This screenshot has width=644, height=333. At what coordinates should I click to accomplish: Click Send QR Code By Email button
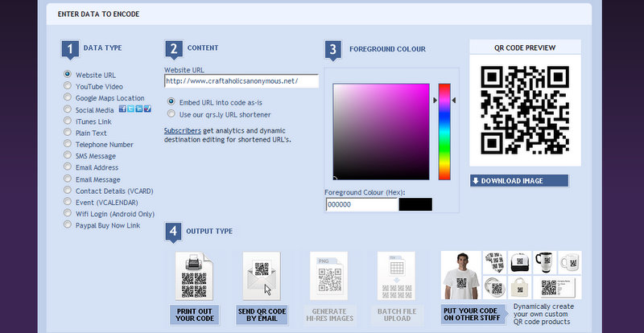pyautogui.click(x=262, y=315)
